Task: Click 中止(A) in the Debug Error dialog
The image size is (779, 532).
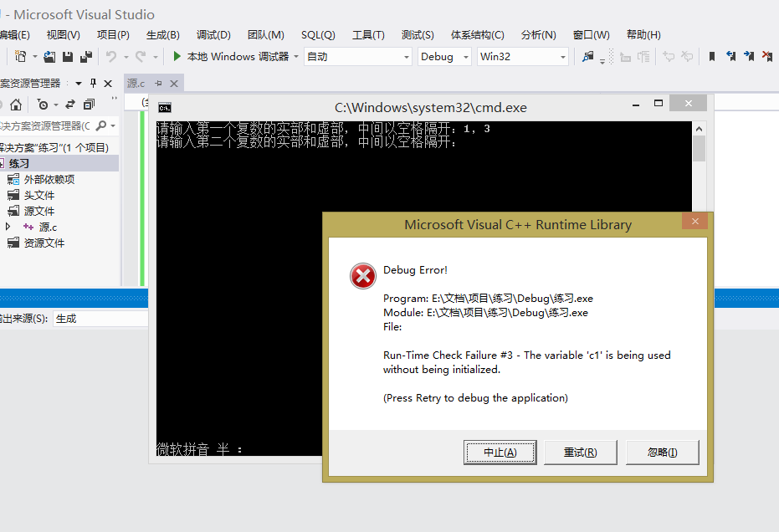Action: tap(500, 452)
